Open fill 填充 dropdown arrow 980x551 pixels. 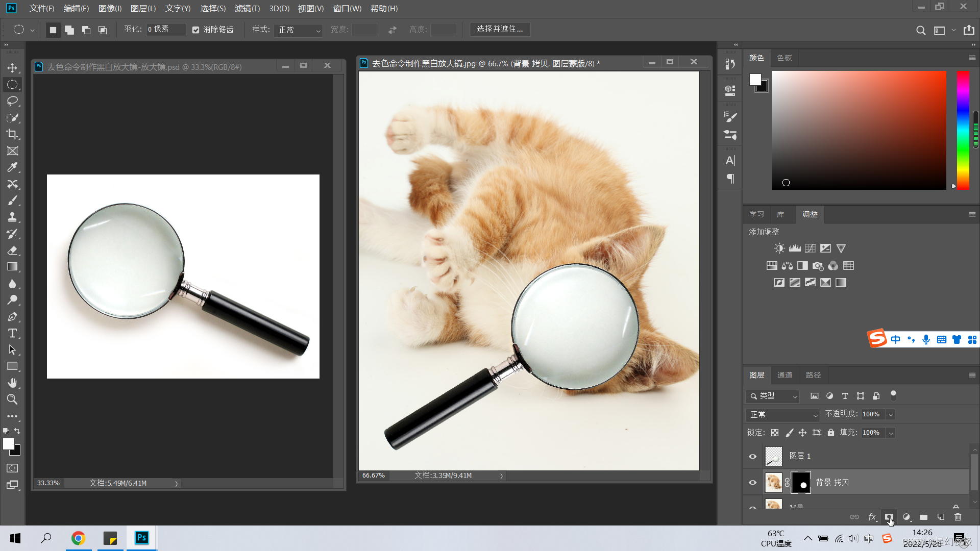tap(891, 433)
